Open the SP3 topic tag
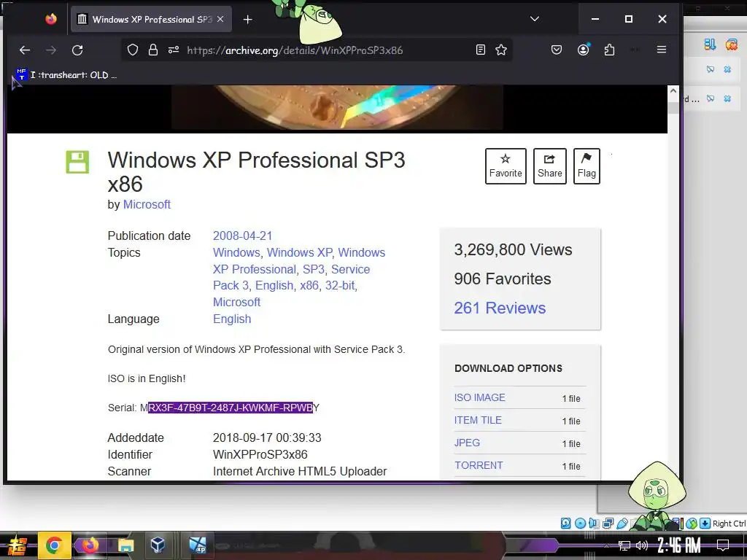 pos(314,269)
